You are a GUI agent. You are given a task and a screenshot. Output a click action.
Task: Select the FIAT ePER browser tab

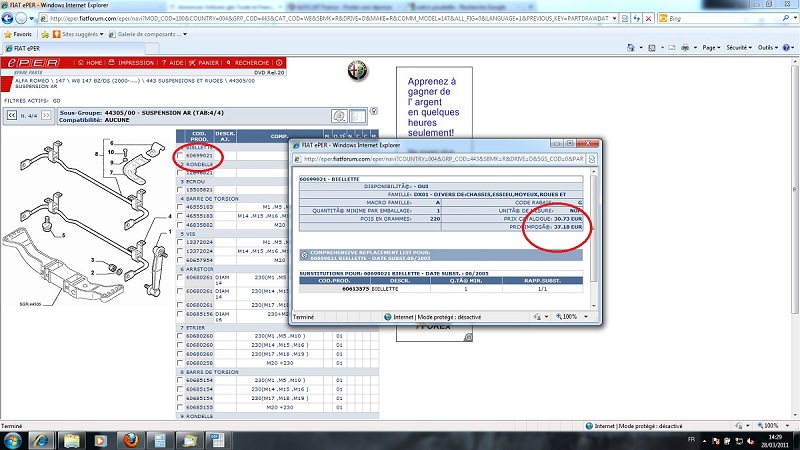click(74, 48)
